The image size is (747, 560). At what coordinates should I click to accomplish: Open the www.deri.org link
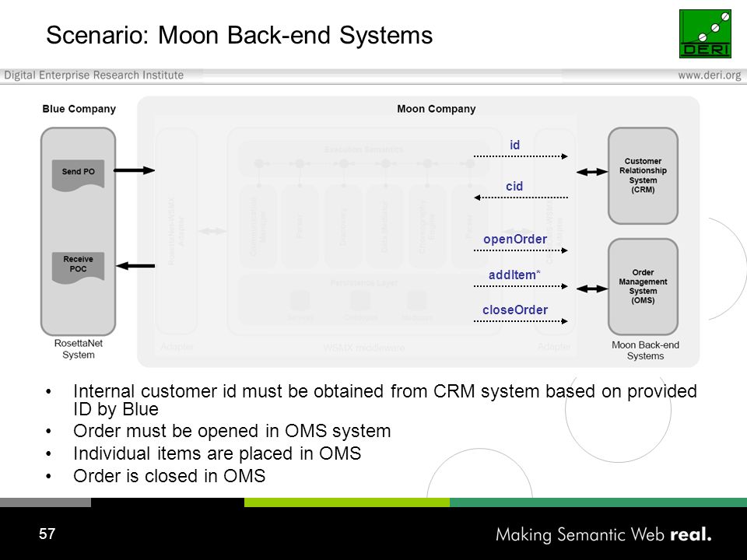710,75
